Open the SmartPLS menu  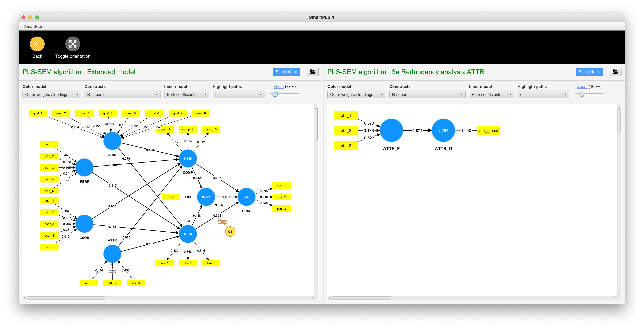(33, 26)
